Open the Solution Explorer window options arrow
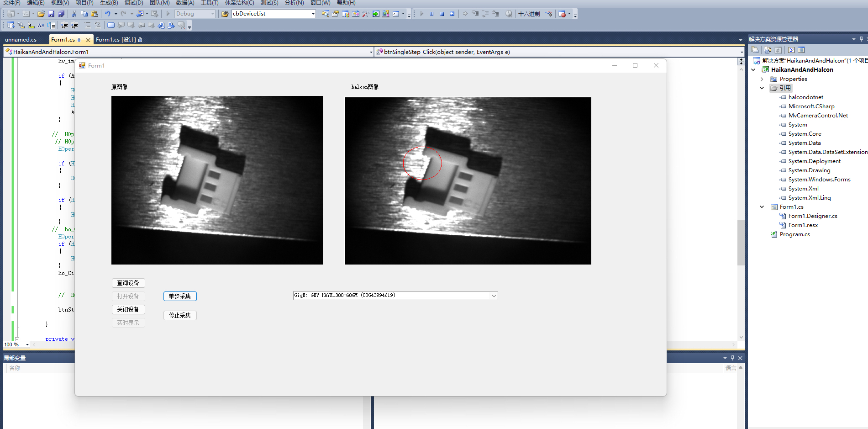This screenshot has height=429, width=868. (x=854, y=39)
